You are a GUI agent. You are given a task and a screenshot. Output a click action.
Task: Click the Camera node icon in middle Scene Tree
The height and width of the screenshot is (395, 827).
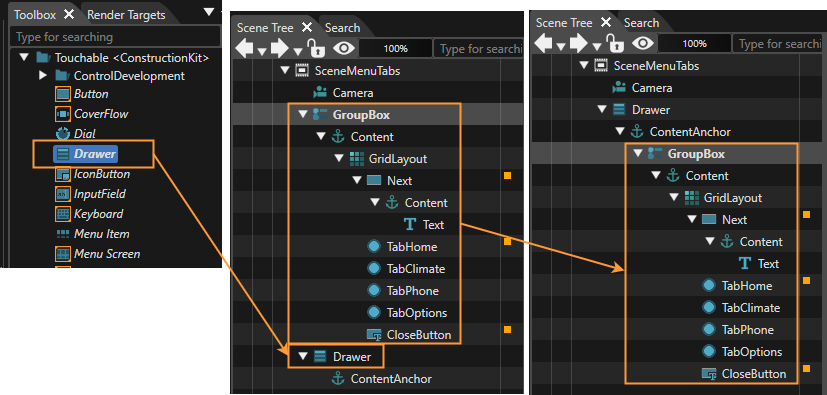click(x=320, y=93)
